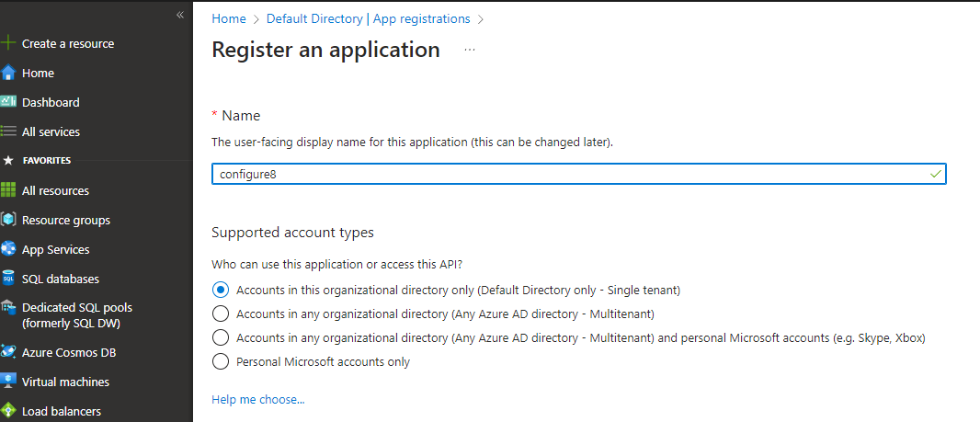This screenshot has height=422, width=980.
Task: Click the Home breadcrumb link
Action: (229, 18)
